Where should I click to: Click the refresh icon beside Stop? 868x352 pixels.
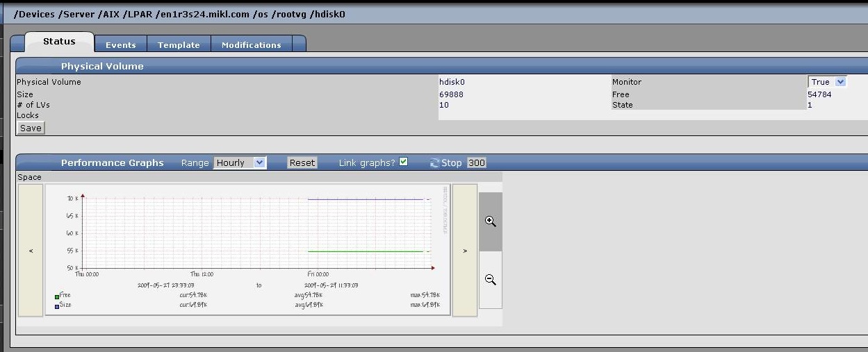tap(435, 163)
